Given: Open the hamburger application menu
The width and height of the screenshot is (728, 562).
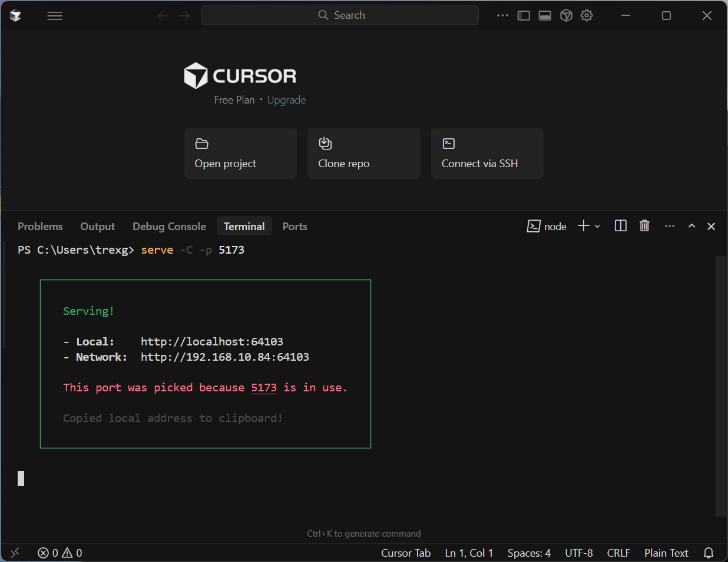Looking at the screenshot, I should (x=55, y=16).
